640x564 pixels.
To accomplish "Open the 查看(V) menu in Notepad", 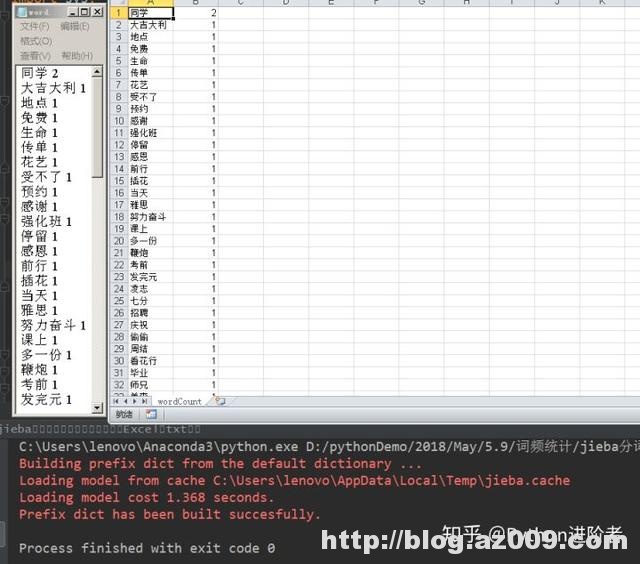I will tap(36, 56).
